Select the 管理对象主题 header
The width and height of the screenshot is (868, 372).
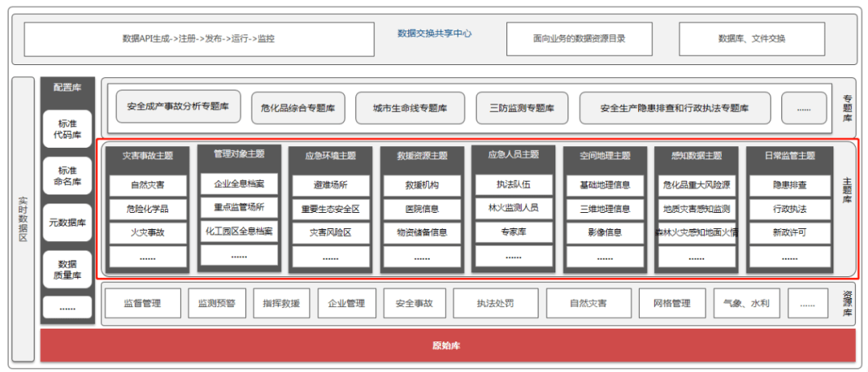(239, 153)
